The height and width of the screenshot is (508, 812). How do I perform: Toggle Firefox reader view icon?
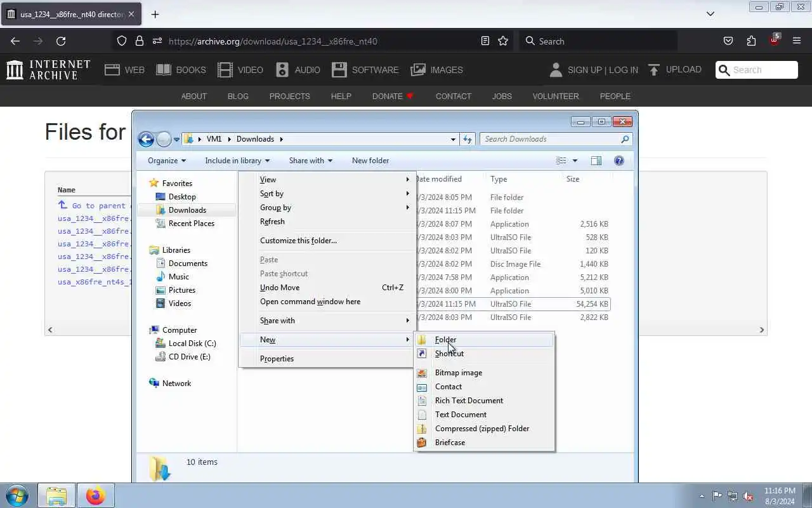pos(485,41)
